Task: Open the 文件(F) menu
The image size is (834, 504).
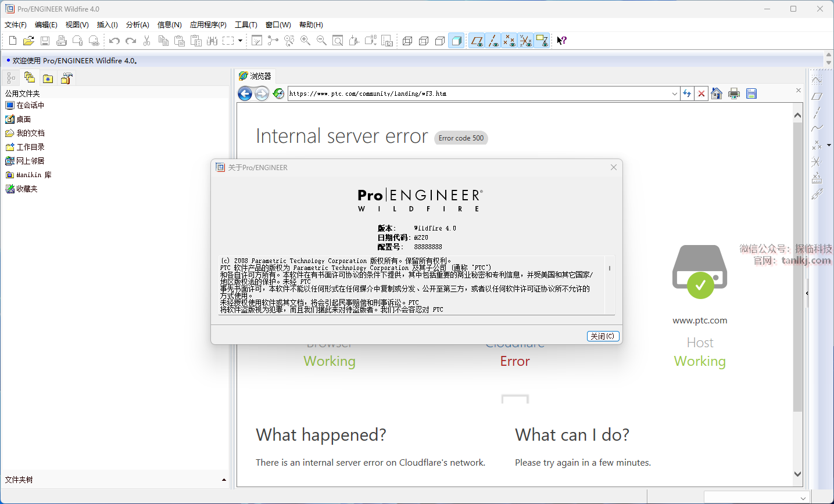Action: tap(16, 25)
